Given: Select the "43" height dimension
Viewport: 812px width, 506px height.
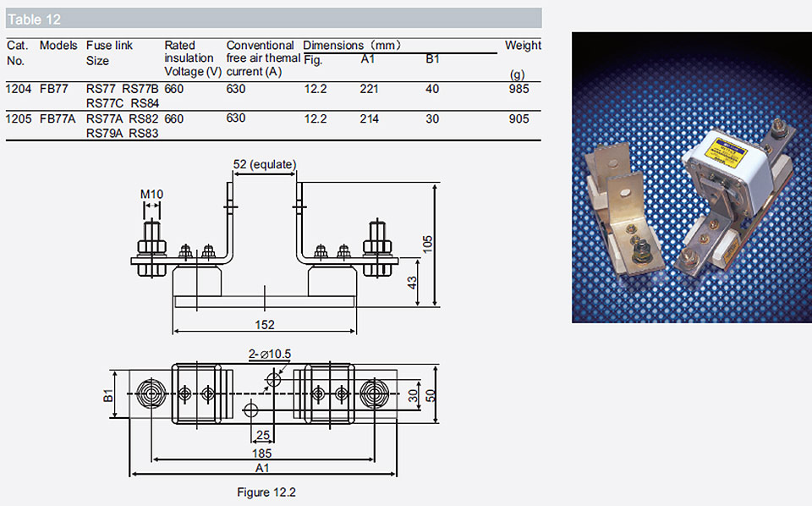Looking at the screenshot, I should (x=412, y=283).
